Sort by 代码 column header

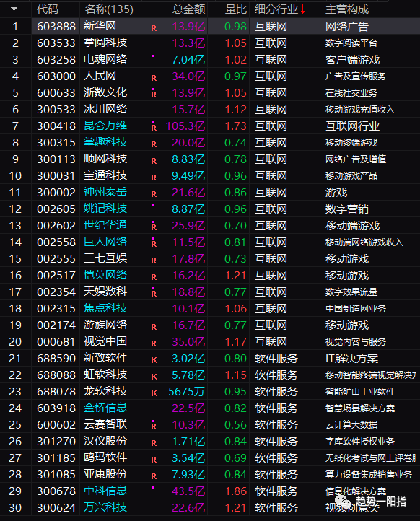pyautogui.click(x=48, y=9)
